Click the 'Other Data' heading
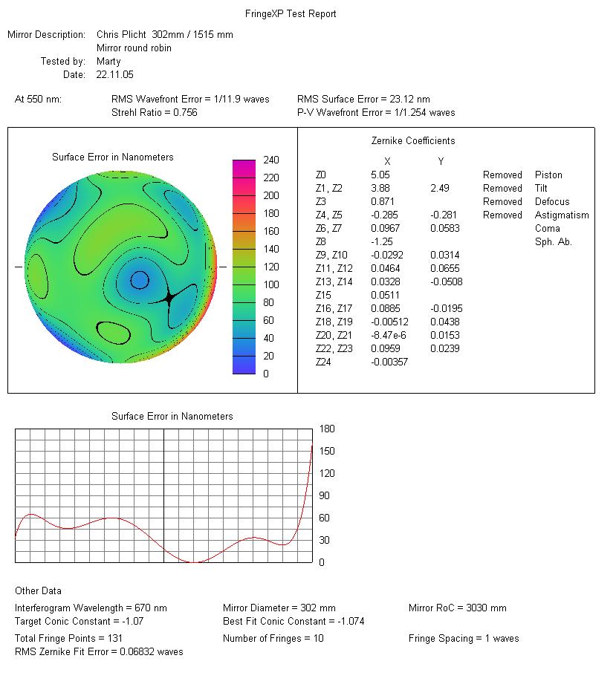616x690 pixels. 38,590
